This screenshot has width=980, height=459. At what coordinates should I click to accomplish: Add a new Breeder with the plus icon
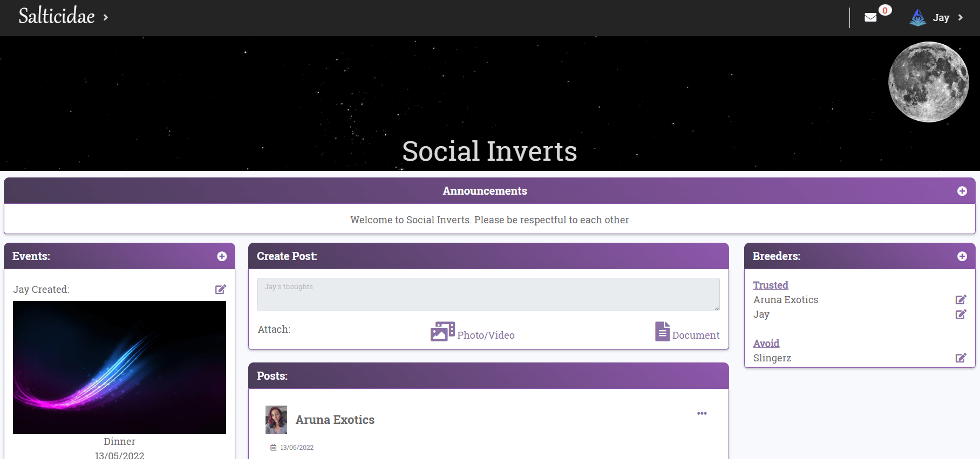click(x=962, y=256)
